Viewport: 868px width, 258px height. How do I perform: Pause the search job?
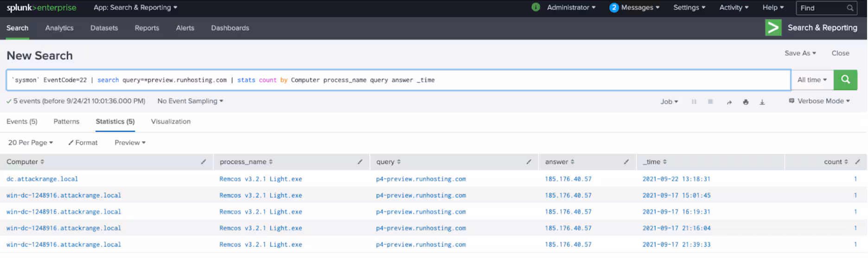(x=694, y=102)
